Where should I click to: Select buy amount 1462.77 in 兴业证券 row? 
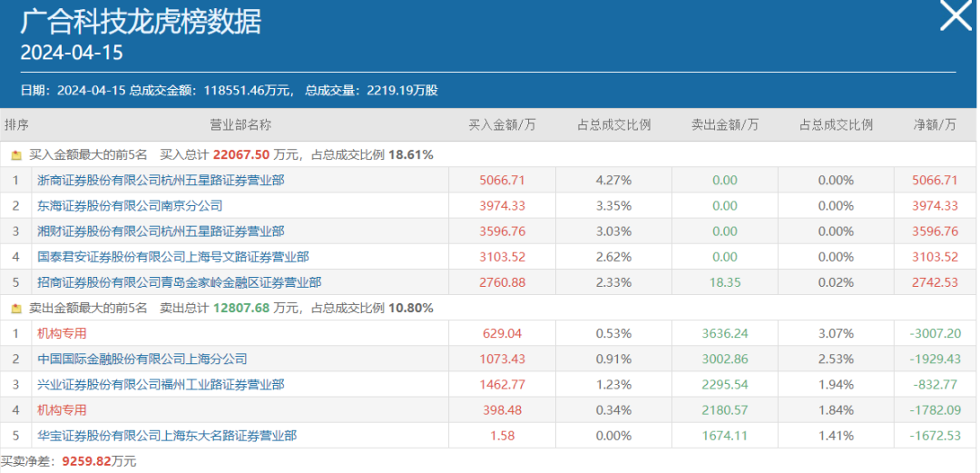[x=503, y=385]
